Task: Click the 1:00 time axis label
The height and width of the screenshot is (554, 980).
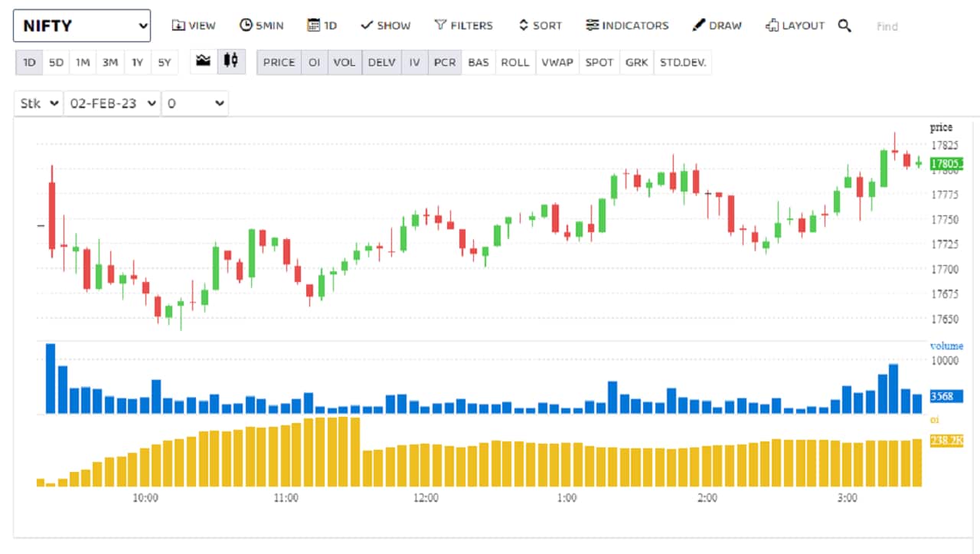Action: pyautogui.click(x=567, y=497)
